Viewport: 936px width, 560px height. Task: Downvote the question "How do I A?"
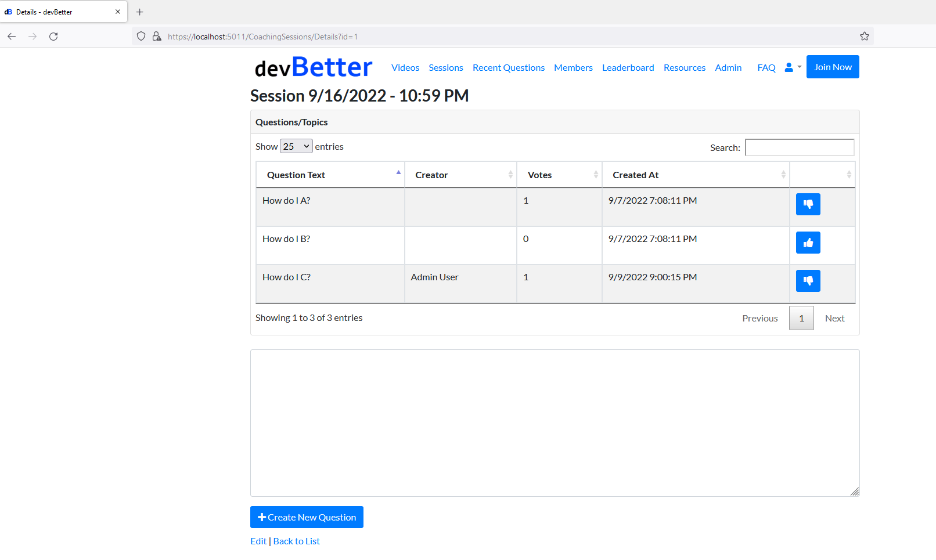808,204
